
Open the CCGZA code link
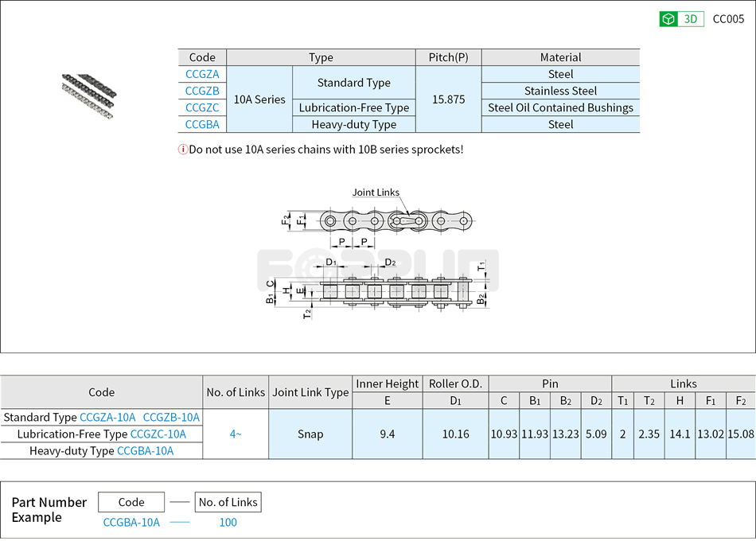coord(202,74)
